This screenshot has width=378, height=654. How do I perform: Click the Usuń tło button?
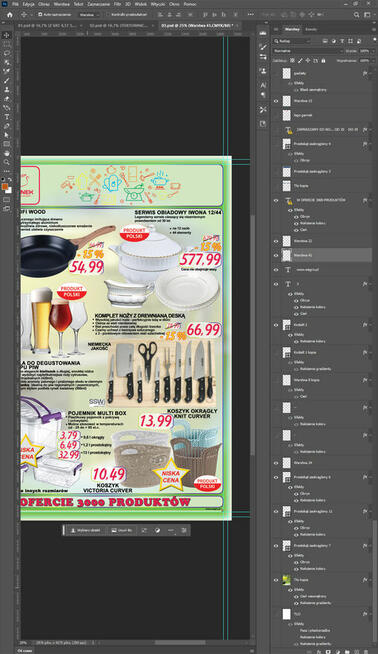[122, 530]
